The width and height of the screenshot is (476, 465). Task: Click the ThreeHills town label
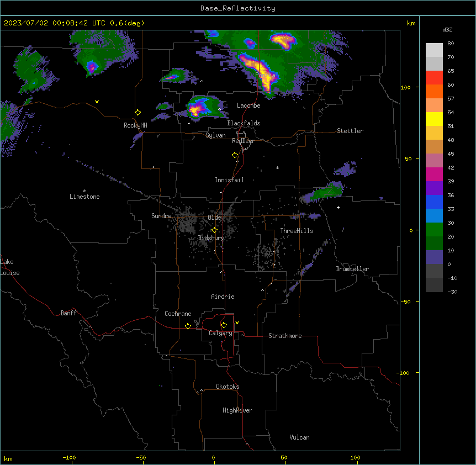pos(297,231)
